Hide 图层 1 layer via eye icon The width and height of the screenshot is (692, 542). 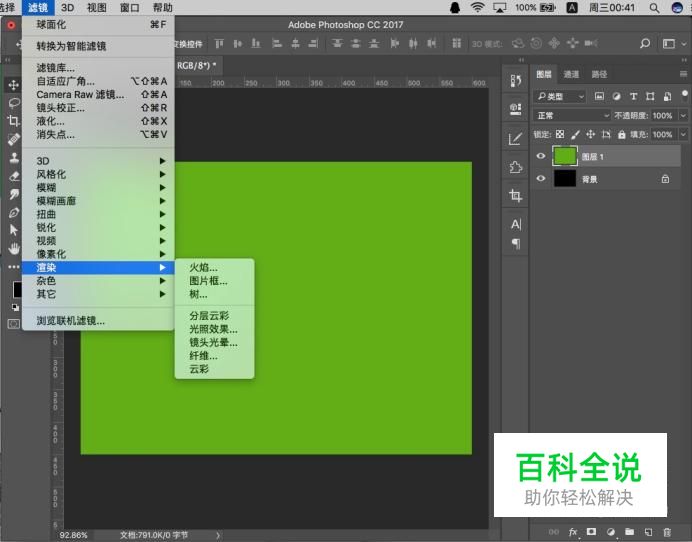tap(541, 156)
